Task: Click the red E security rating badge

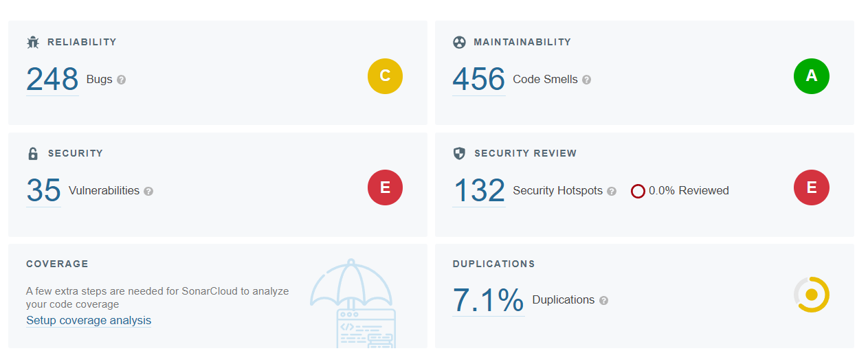Action: (x=385, y=187)
